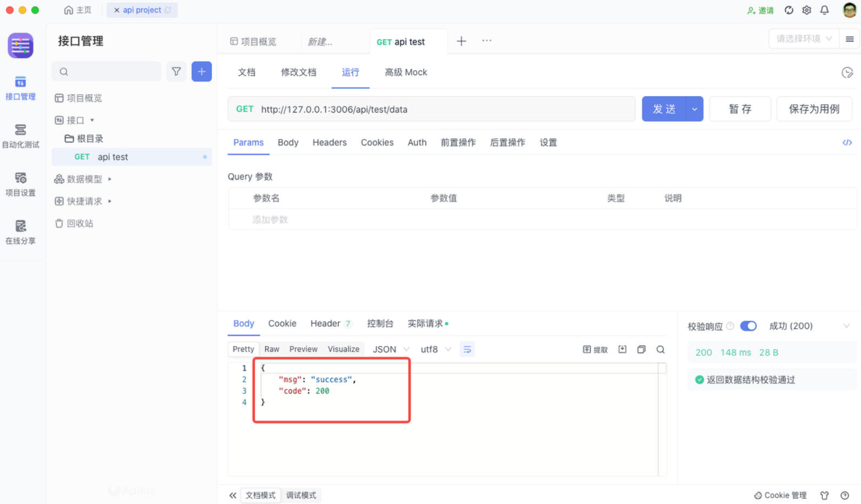Image resolution: width=861 pixels, height=504 pixels.
Task: Click the blue plus add button
Action: pos(201,71)
